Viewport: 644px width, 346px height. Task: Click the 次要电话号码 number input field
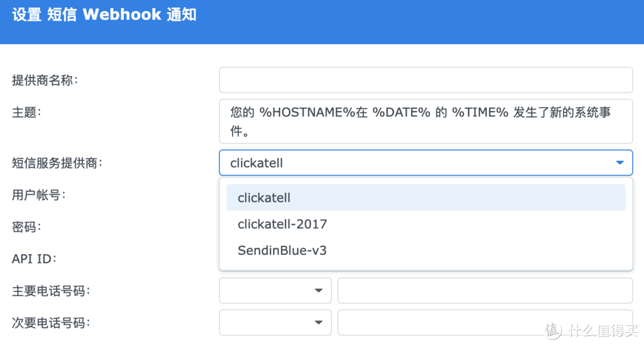485,323
